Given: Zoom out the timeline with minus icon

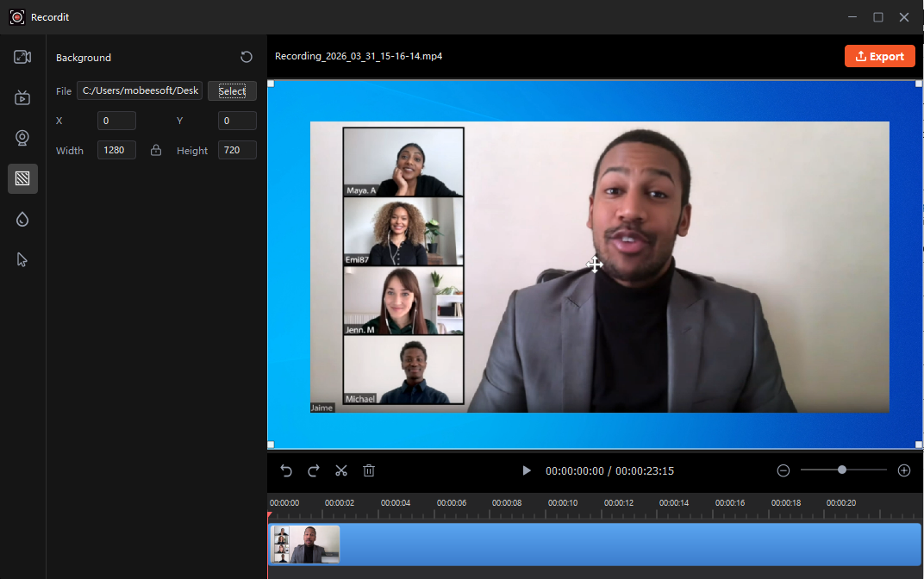Looking at the screenshot, I should coord(783,470).
